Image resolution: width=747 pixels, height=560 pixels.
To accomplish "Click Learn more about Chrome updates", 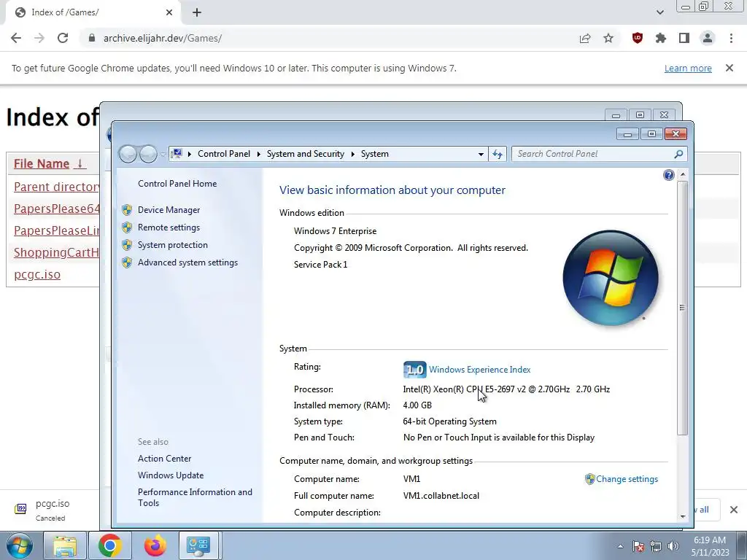I will pos(688,68).
